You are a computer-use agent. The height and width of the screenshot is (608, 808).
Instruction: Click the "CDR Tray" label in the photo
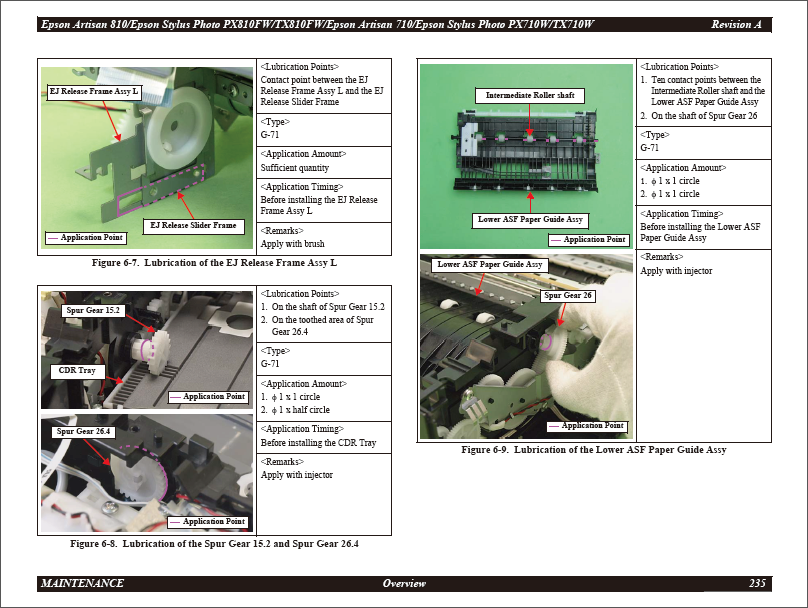pos(75,371)
